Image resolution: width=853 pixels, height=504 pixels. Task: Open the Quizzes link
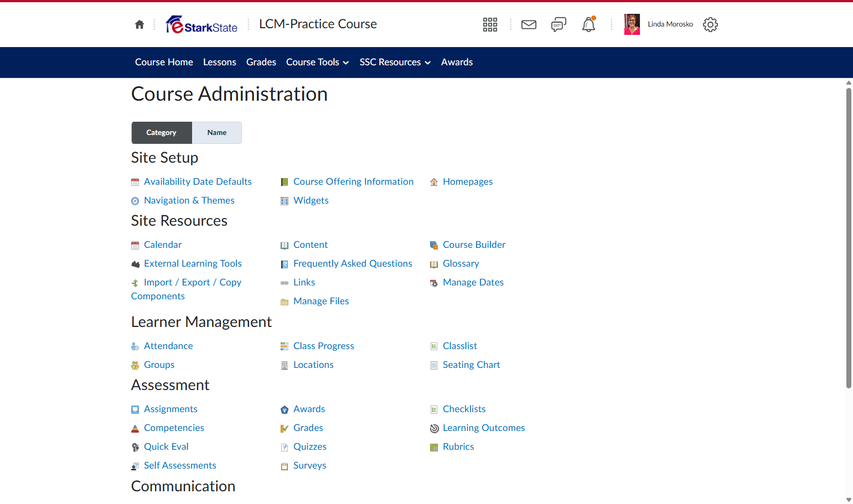click(x=310, y=446)
